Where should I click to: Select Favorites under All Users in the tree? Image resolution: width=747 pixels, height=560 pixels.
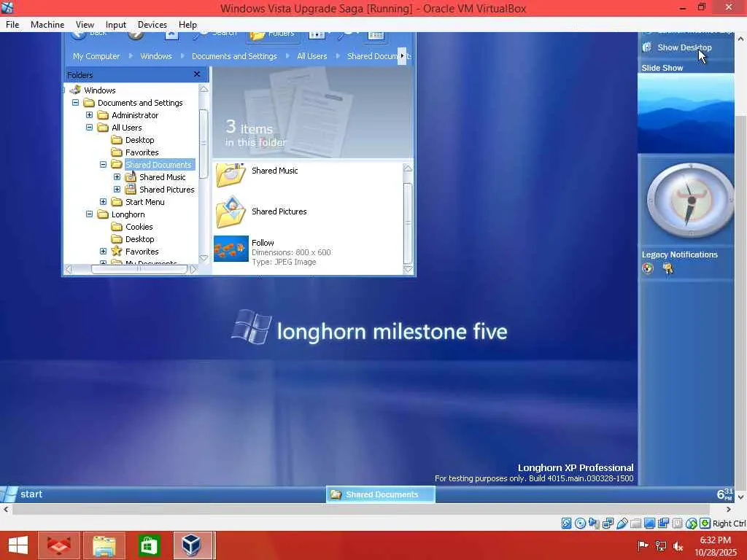tap(142, 152)
